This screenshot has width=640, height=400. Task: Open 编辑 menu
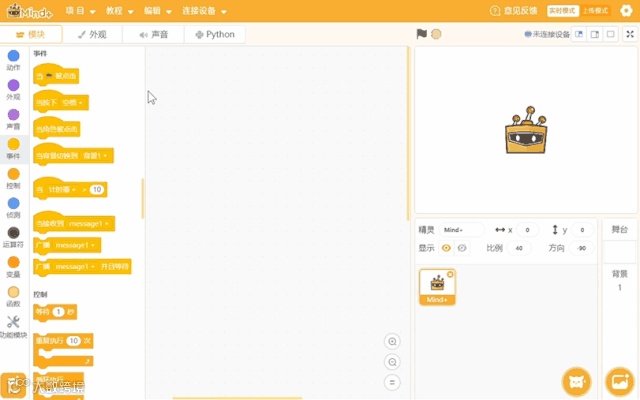tap(158, 11)
